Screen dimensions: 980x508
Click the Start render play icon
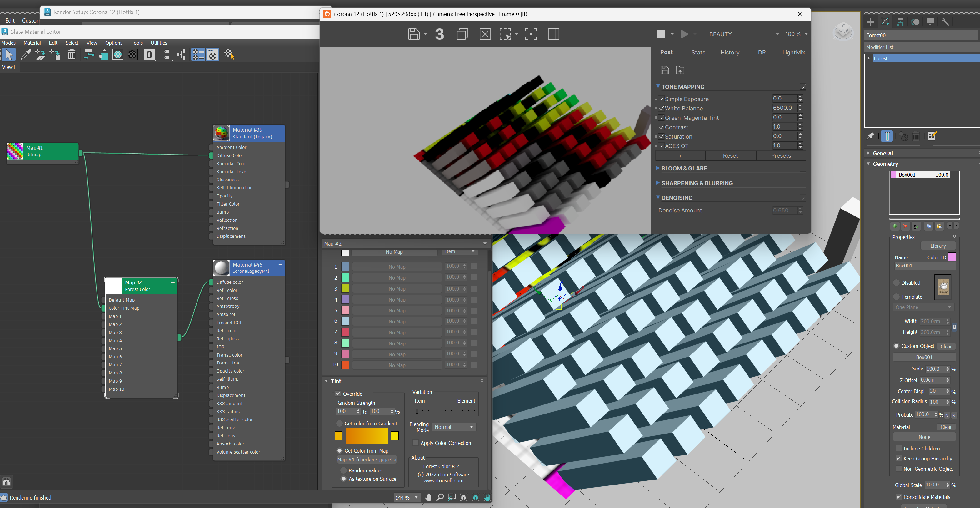(684, 34)
